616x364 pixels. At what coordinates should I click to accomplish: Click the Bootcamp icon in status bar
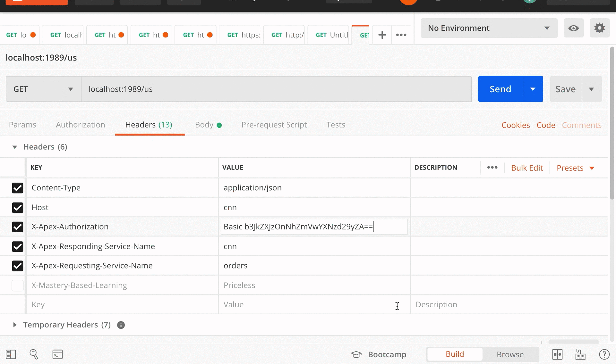(x=356, y=354)
